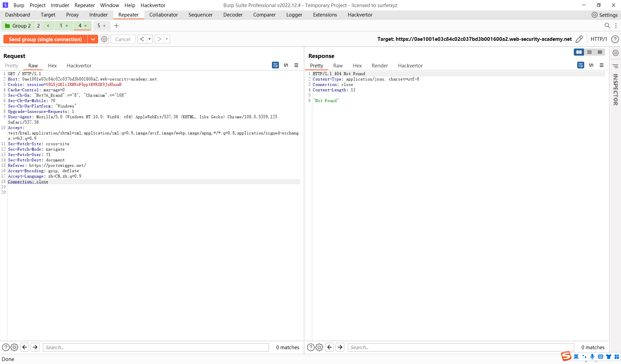Open Request panel hamburger menu
Viewport: 621px width, 364px height.
pyautogui.click(x=296, y=65)
